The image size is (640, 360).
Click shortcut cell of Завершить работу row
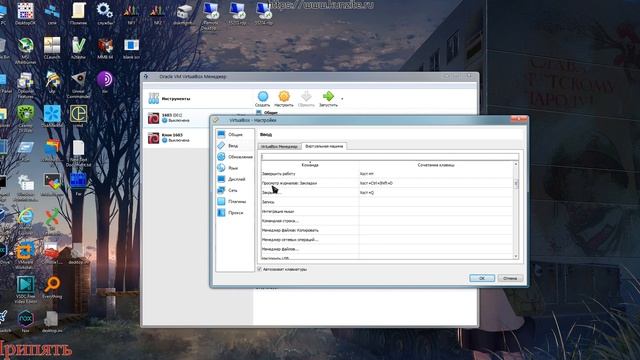coord(436,174)
